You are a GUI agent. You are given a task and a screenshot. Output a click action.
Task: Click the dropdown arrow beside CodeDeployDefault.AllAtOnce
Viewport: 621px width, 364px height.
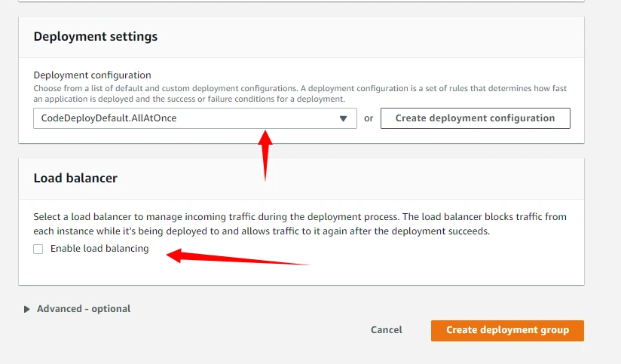(343, 118)
